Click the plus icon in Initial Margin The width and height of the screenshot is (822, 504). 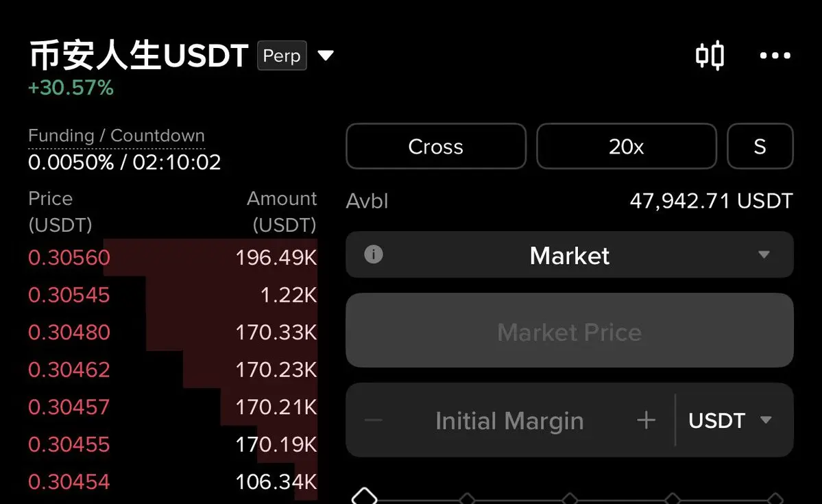646,420
